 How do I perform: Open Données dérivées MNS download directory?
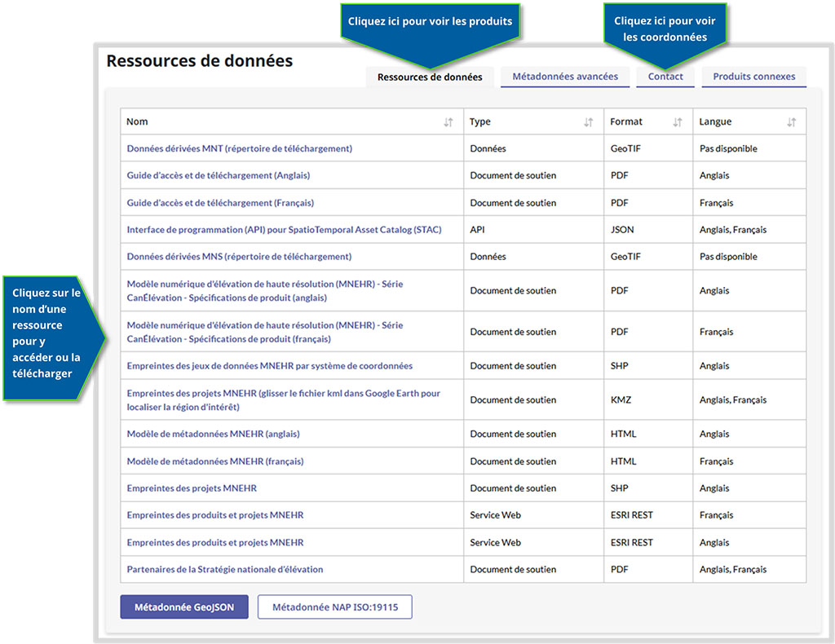pyautogui.click(x=239, y=256)
